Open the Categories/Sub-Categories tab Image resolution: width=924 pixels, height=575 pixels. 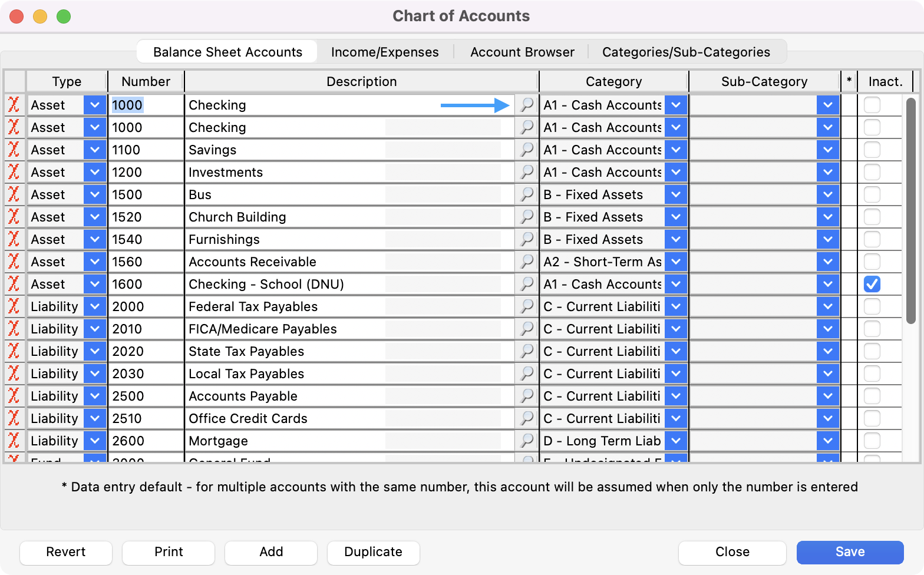pos(686,52)
